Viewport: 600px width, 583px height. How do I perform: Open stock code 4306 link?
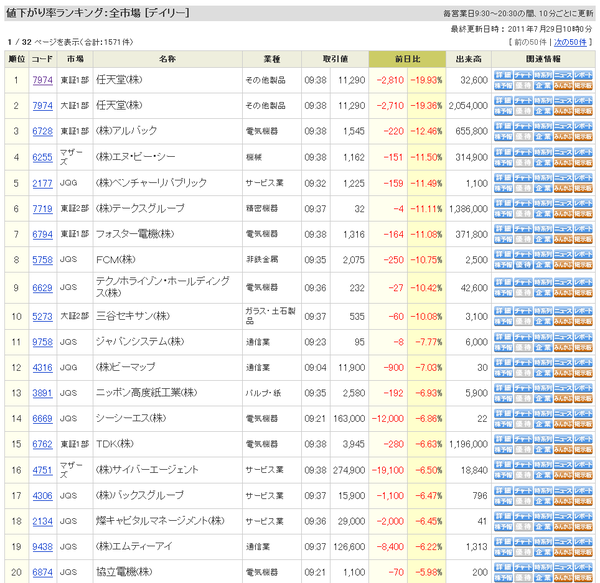click(42, 496)
